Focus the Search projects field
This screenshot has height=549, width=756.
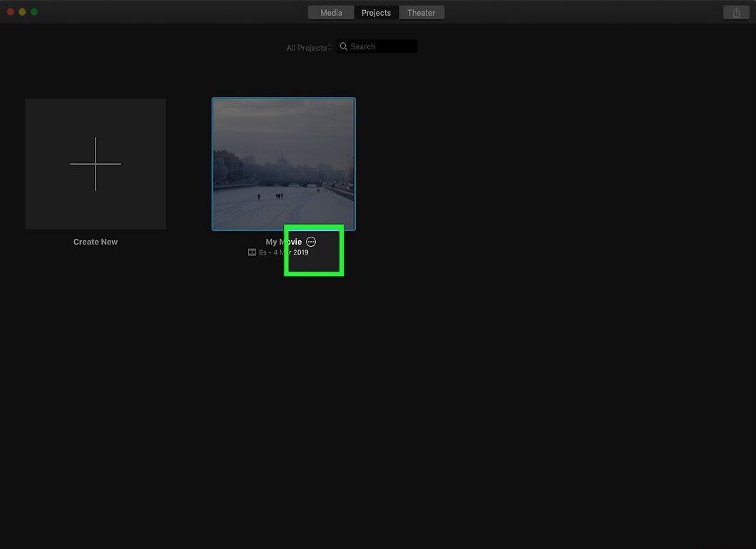[x=377, y=46]
